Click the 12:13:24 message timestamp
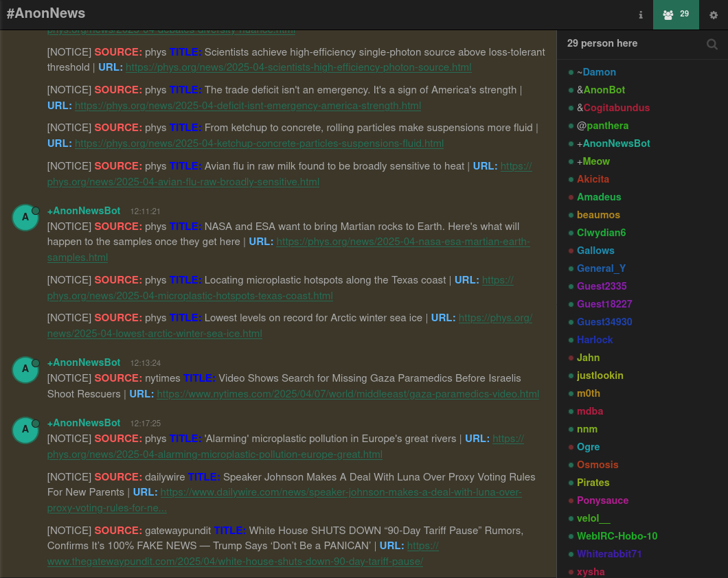Image resolution: width=728 pixels, height=578 pixels. [x=145, y=363]
